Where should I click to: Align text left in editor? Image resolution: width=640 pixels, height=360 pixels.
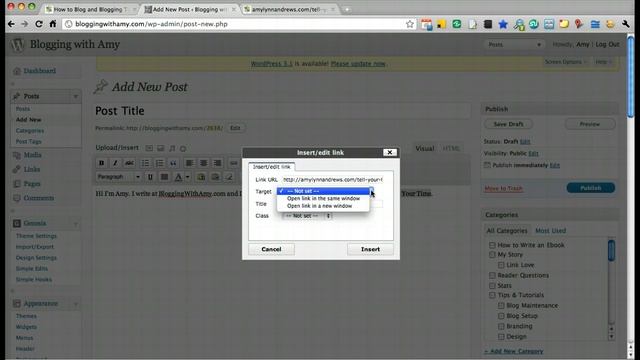pyautogui.click(x=189, y=163)
